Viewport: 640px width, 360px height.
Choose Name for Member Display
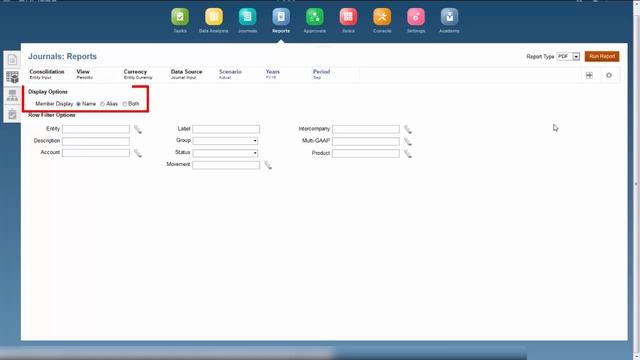click(78, 104)
